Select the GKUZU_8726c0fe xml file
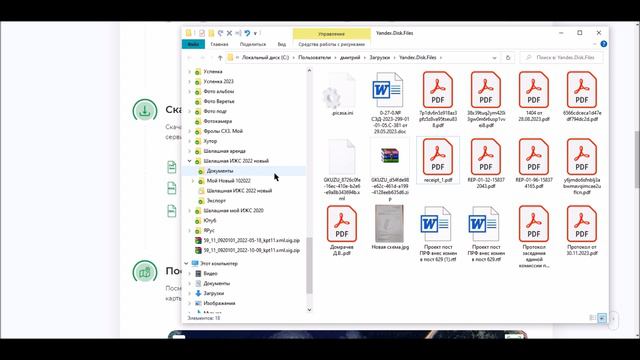The image size is (640, 360). coord(342,157)
